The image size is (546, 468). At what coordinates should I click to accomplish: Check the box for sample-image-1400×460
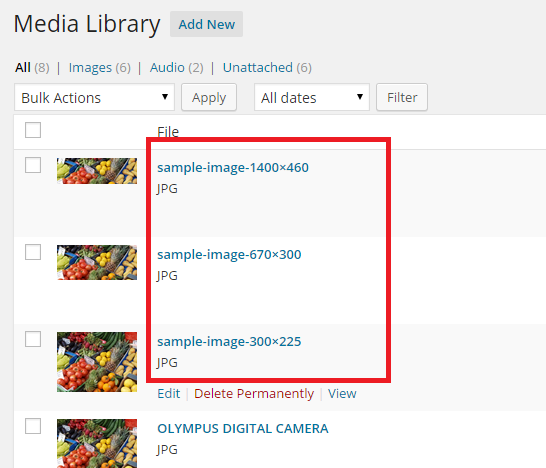point(33,165)
